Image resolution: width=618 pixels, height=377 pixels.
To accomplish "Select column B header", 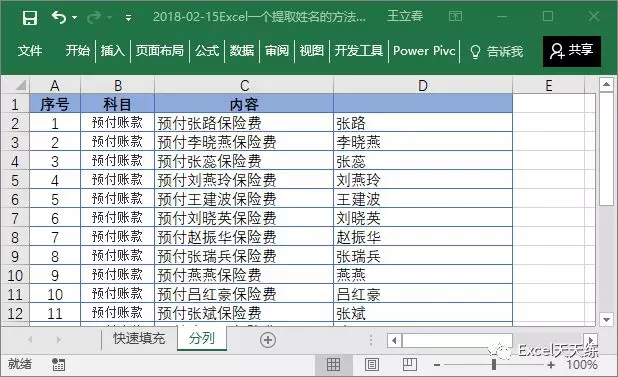I will point(117,85).
